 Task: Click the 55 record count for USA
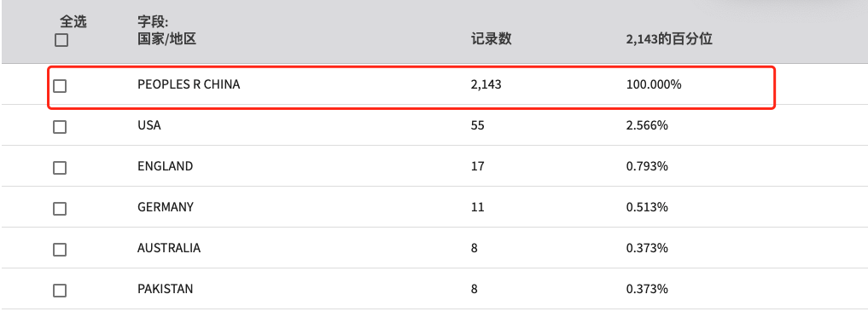[477, 125]
